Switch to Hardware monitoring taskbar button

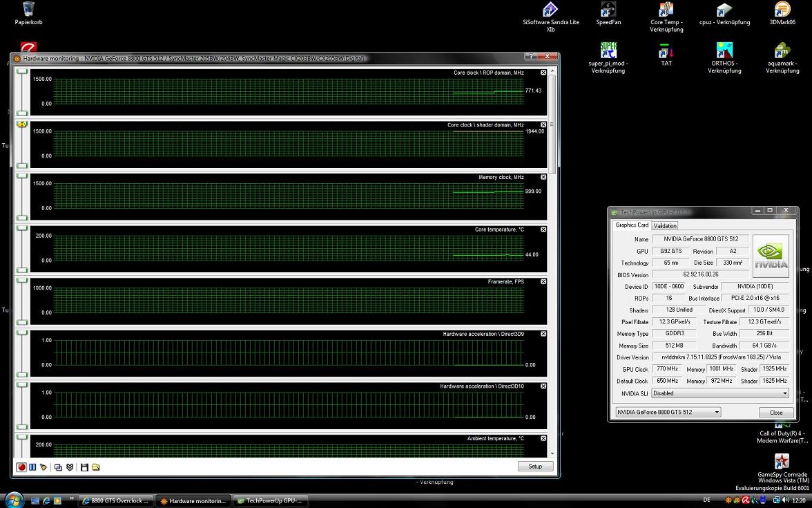pos(193,500)
